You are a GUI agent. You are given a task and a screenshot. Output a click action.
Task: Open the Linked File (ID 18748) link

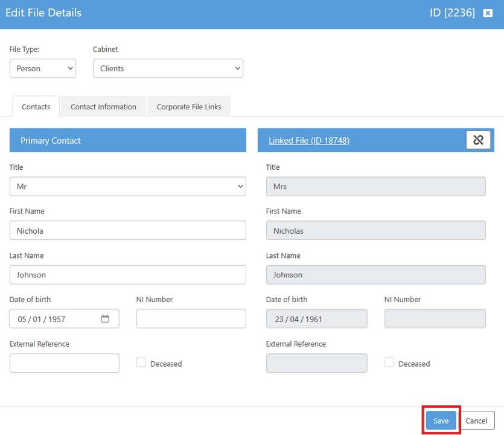(x=309, y=141)
